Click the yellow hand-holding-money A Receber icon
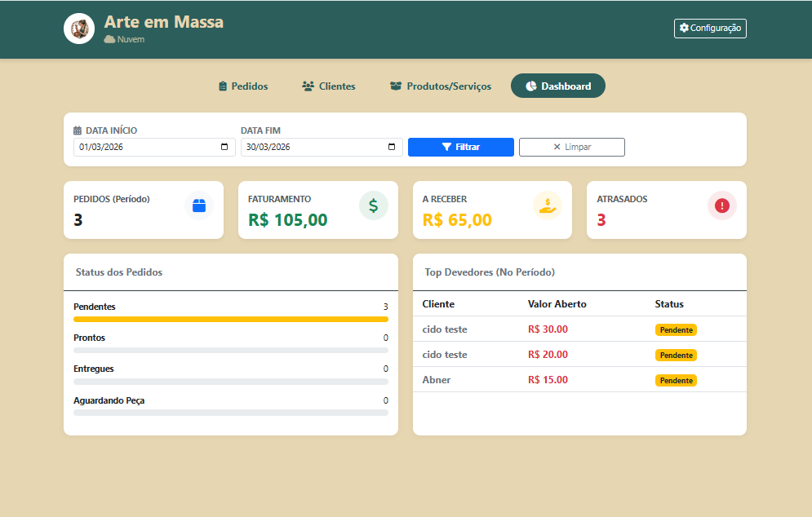This screenshot has width=812, height=517. (548, 205)
